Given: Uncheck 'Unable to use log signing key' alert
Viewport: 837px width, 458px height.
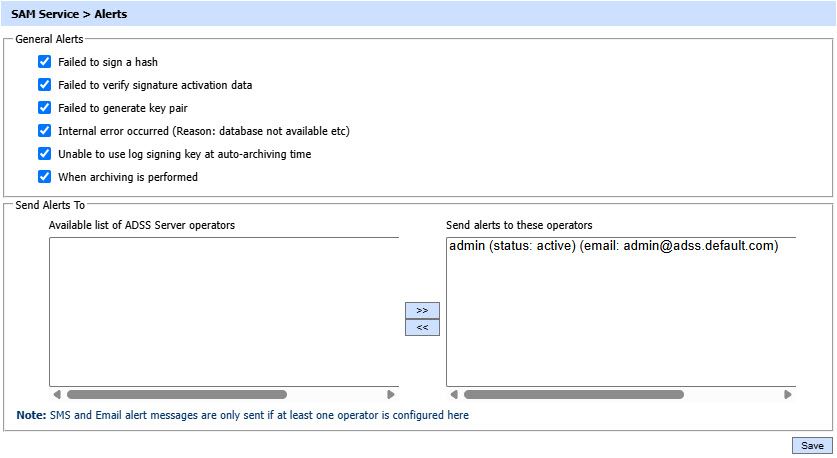Looking at the screenshot, I should click(44, 154).
